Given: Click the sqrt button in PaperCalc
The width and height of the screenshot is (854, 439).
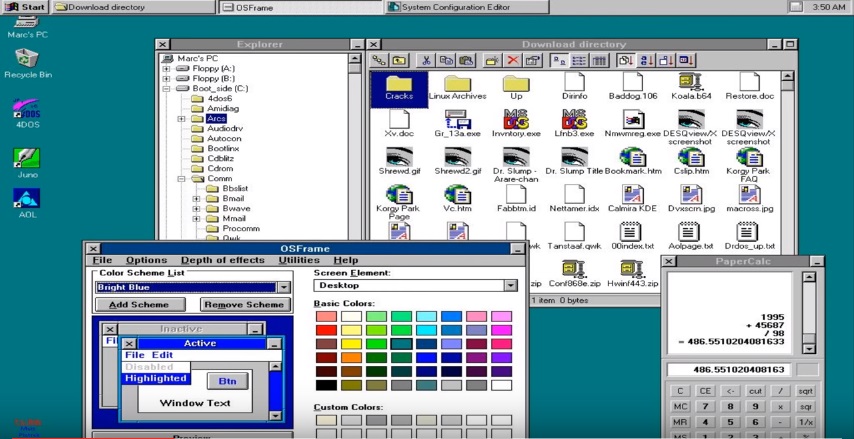Looking at the screenshot, I should coord(806,391).
